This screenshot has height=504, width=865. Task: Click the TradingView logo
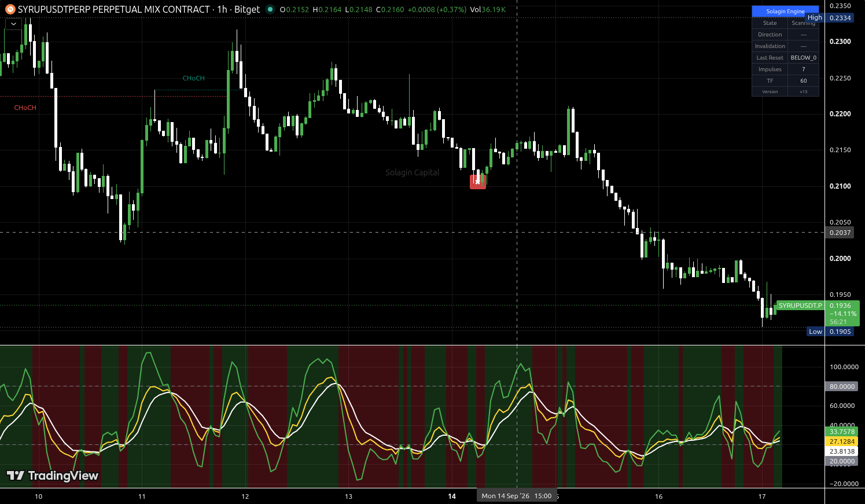click(x=53, y=476)
